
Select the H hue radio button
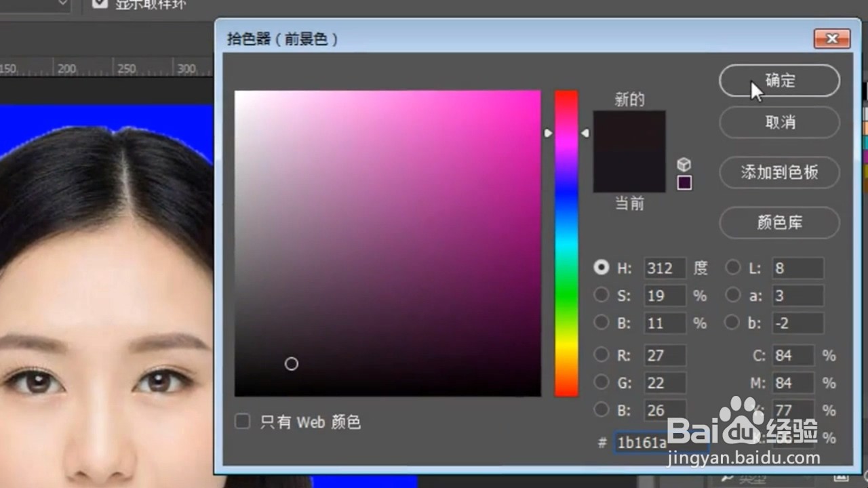(601, 268)
